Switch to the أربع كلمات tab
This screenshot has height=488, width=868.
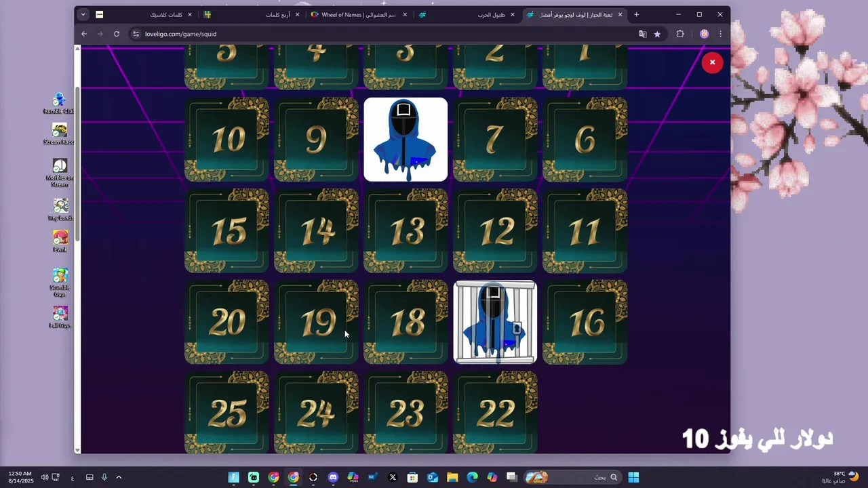tap(252, 14)
